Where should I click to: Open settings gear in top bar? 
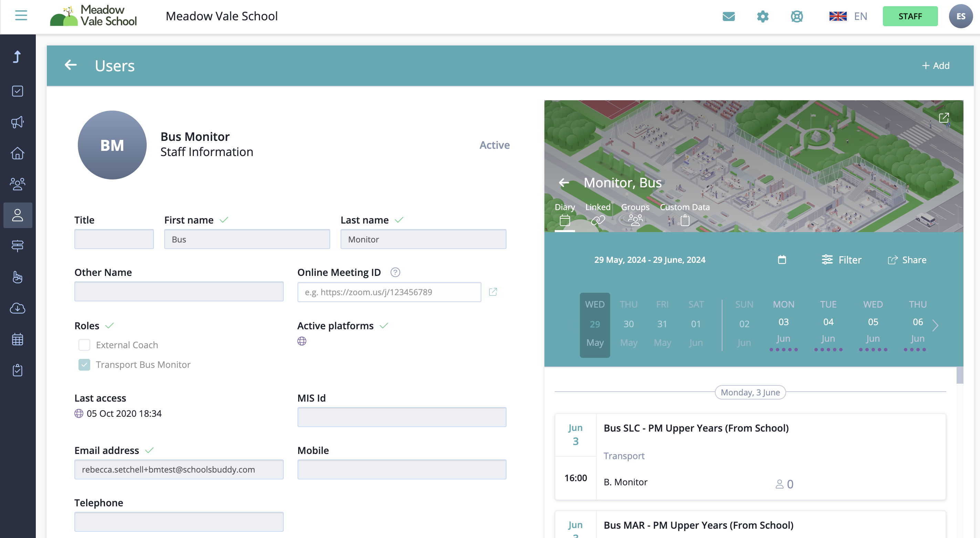coord(763,17)
